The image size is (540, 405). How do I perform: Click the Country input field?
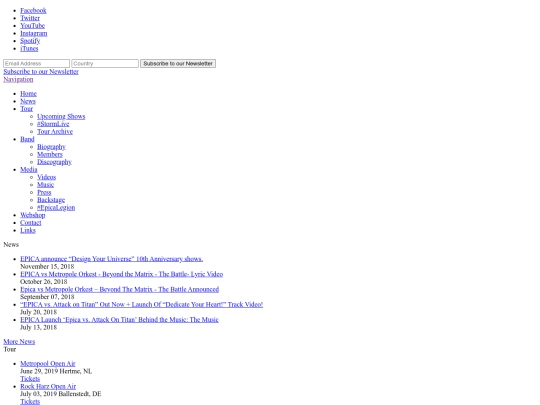pos(105,63)
